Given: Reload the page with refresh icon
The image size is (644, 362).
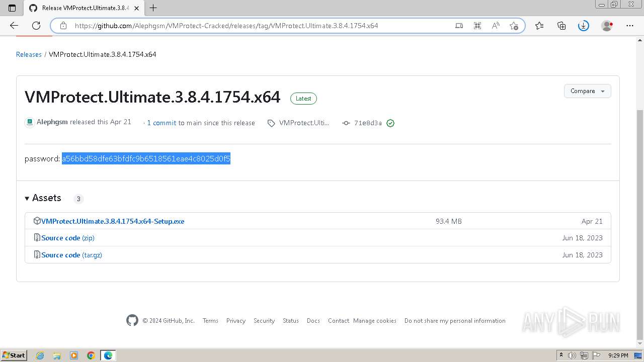Looking at the screenshot, I should [36, 26].
